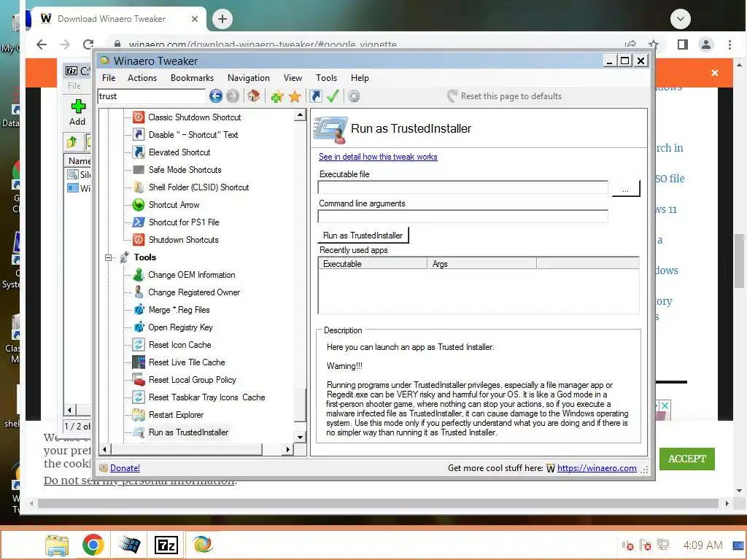Open bookmarks via the gold star icon
Image resolution: width=747 pixels, height=560 pixels.
coord(295,97)
